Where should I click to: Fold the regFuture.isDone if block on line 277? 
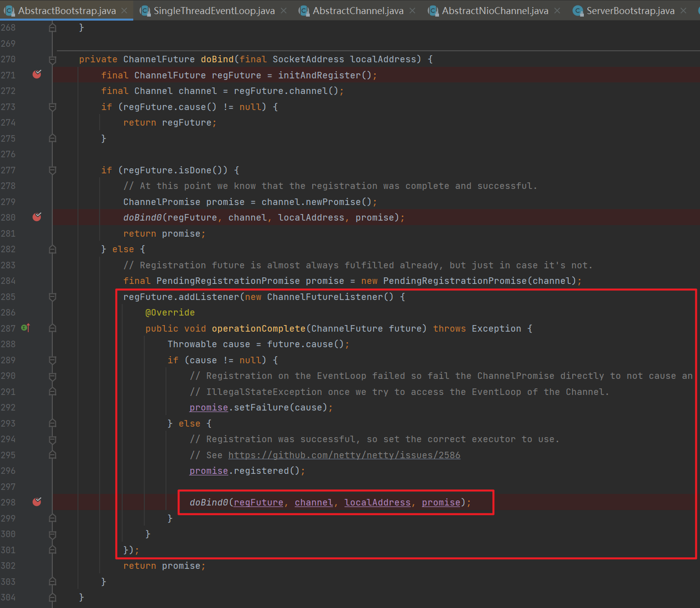click(52, 170)
